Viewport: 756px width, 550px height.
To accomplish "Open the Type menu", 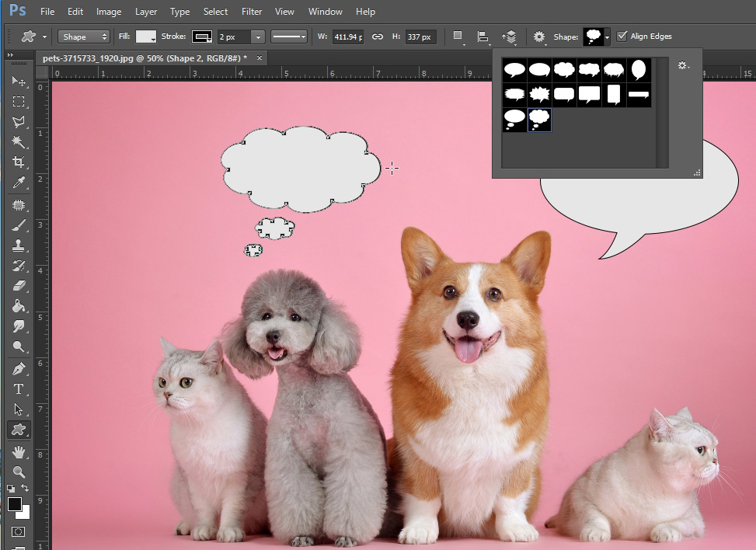I will (179, 12).
